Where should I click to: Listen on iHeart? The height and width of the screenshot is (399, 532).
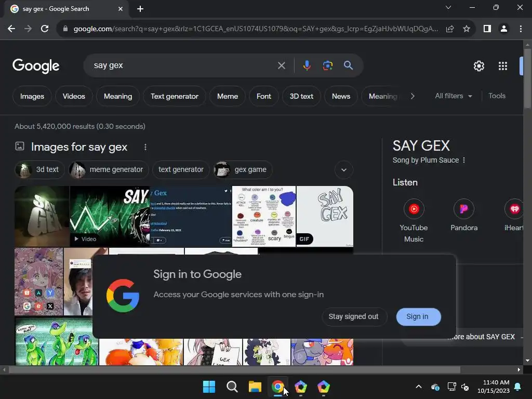[514, 215]
